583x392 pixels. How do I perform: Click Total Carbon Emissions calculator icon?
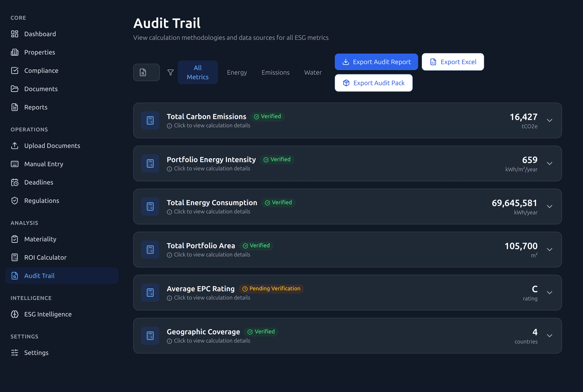point(150,121)
